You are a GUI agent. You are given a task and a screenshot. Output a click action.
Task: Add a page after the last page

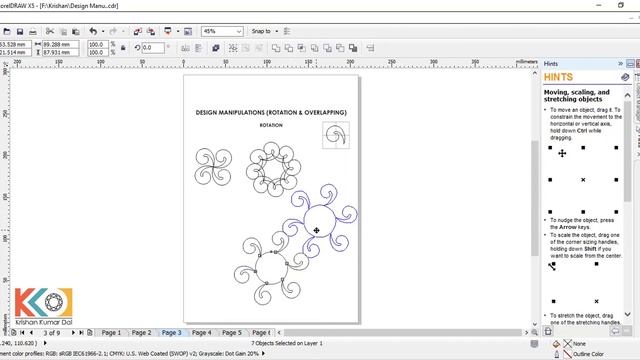(90, 333)
